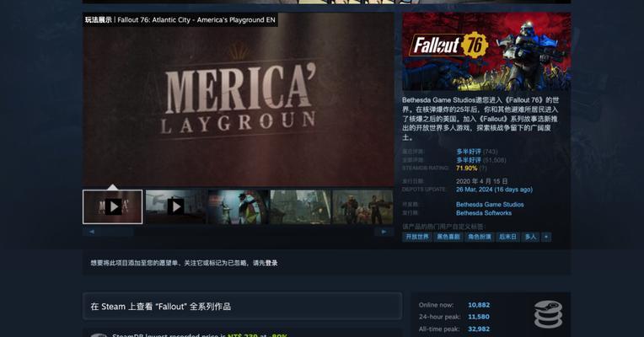Select the 后末日 tag
Screen dimensions: 644x337
[507, 237]
